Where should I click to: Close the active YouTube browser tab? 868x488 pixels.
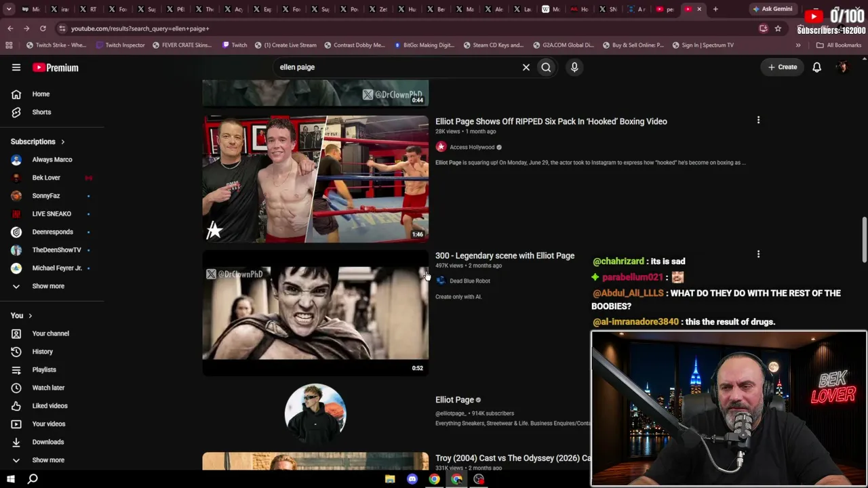[x=699, y=9]
